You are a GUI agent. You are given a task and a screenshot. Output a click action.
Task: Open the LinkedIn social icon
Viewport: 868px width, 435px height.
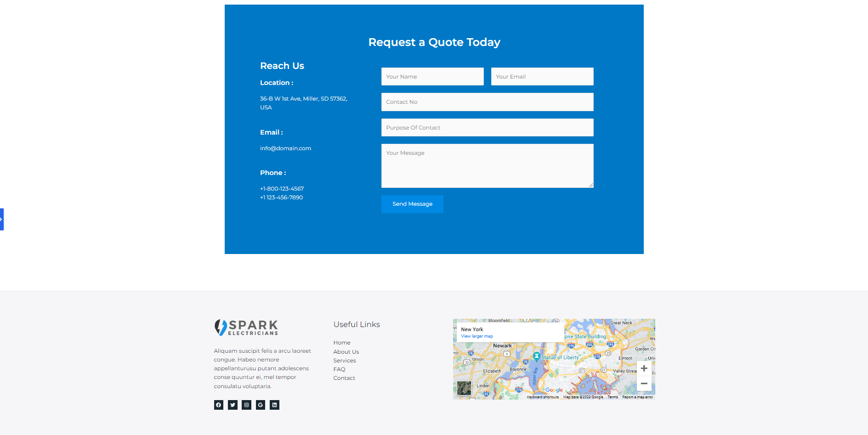point(274,405)
